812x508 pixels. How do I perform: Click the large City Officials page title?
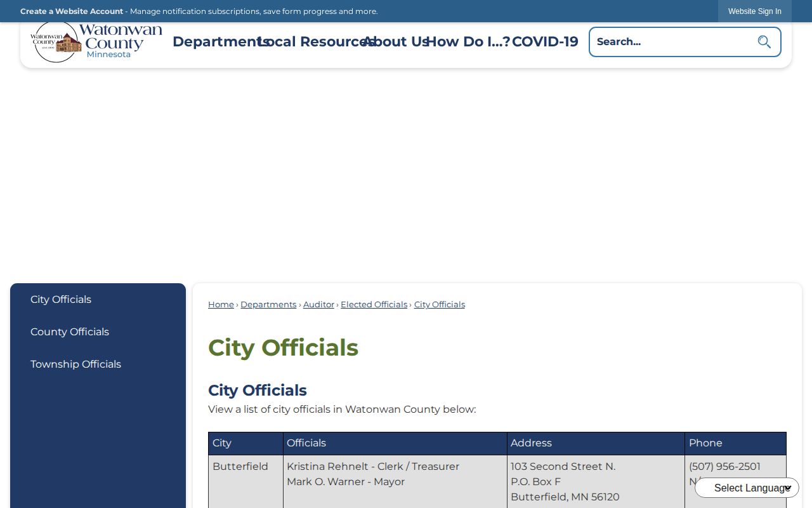click(283, 348)
